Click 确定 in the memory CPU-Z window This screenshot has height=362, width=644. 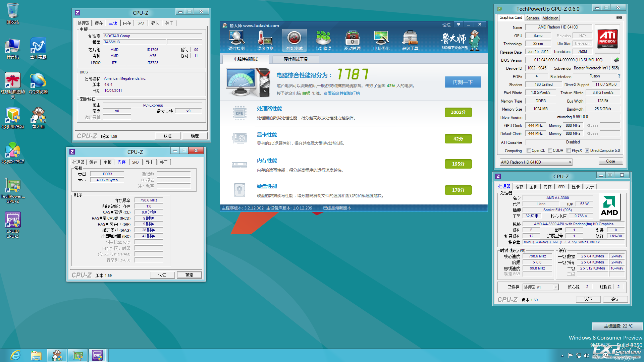[x=190, y=275]
